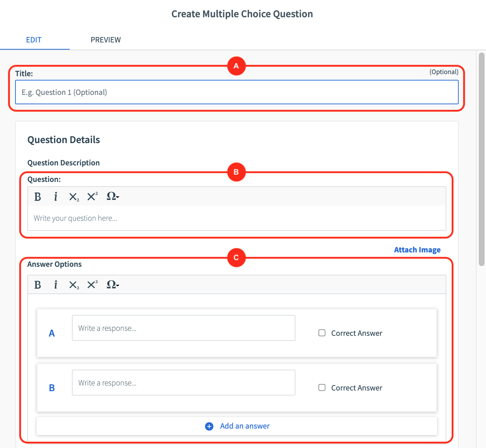The width and height of the screenshot is (486, 448).
Task: Mark answer A as the Correct Answer
Action: click(322, 333)
